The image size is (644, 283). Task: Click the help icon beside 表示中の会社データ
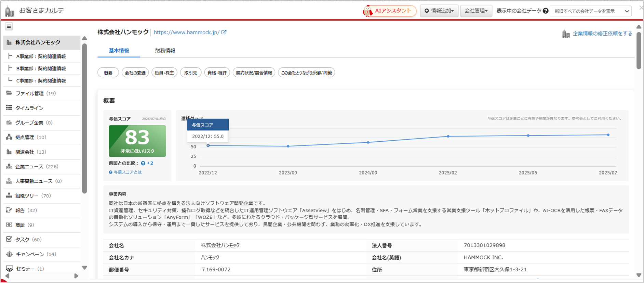pos(546,11)
